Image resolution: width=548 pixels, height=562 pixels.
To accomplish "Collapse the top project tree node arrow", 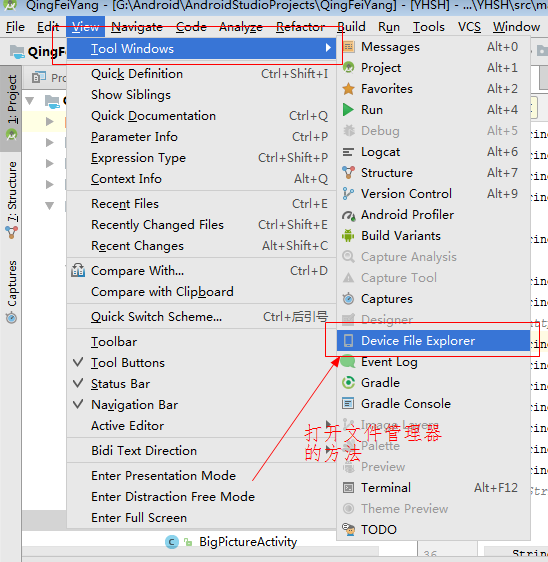I will (30, 101).
